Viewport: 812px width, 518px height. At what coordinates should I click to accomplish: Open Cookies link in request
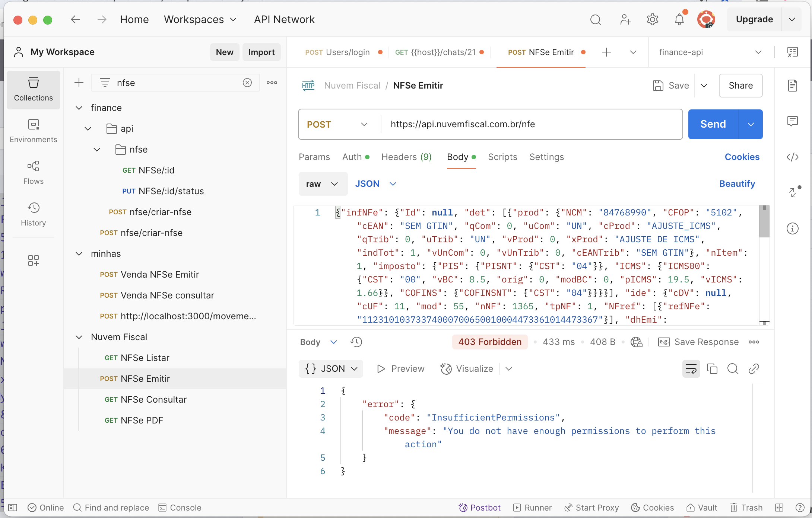(x=742, y=157)
